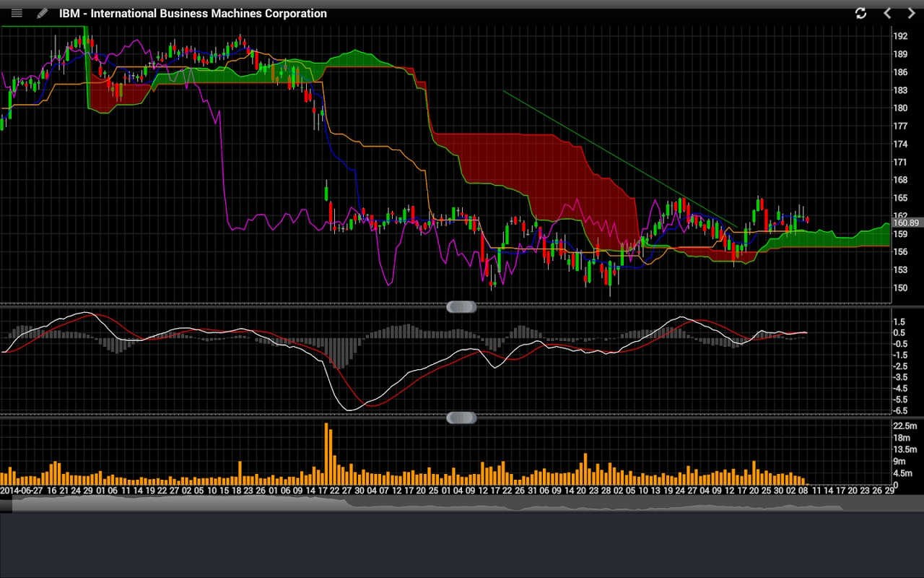This screenshot has height=578, width=924.
Task: Select the pencil drawing tool icon
Action: tap(43, 13)
